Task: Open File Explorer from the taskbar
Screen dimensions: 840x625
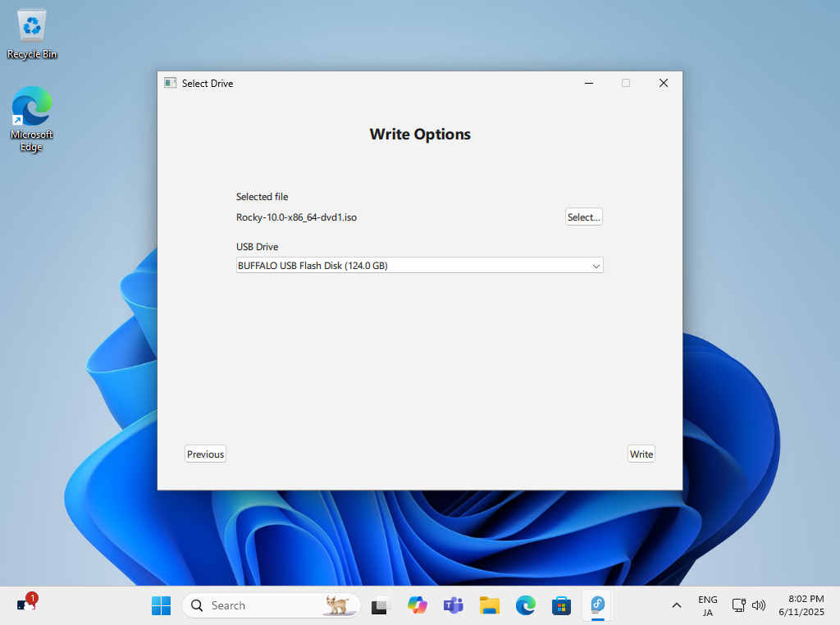Action: point(490,605)
